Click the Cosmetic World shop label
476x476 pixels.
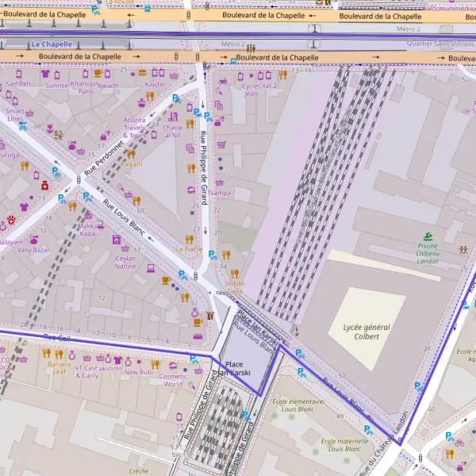coord(173,380)
